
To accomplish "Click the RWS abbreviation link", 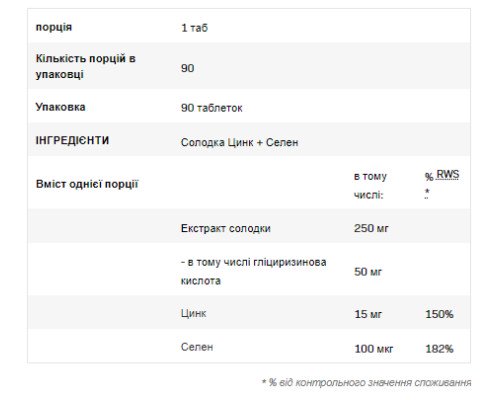I will [x=447, y=175].
